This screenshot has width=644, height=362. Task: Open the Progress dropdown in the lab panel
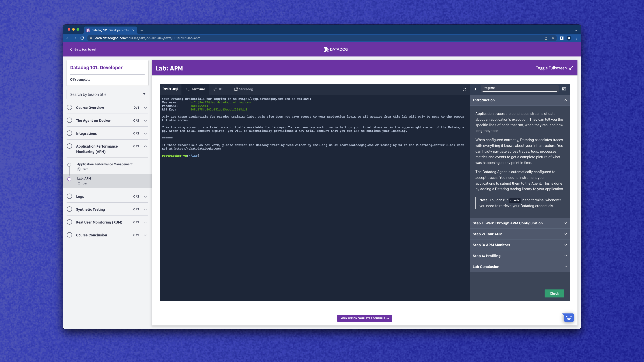520,88
